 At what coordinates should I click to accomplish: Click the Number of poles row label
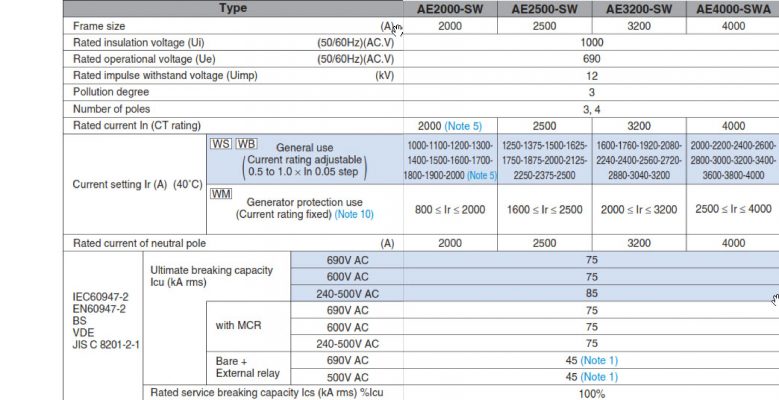pyautogui.click(x=117, y=109)
